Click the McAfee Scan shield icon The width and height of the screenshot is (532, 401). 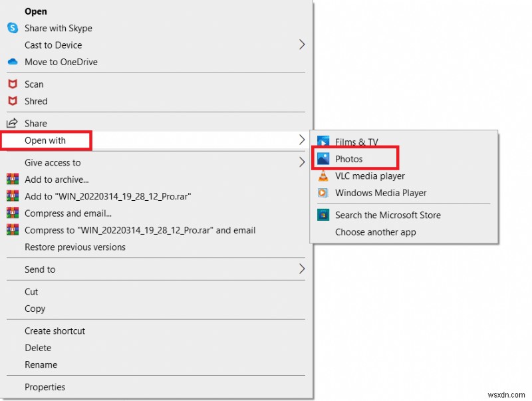coord(13,84)
